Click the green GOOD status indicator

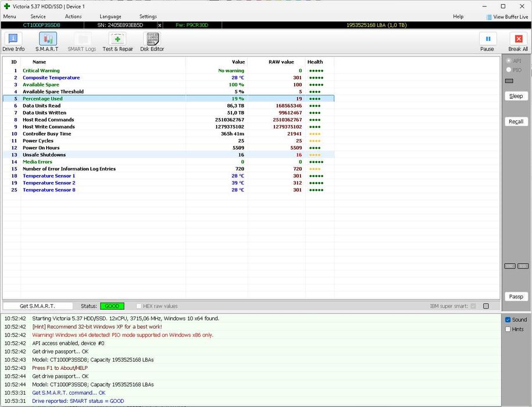(x=112, y=306)
